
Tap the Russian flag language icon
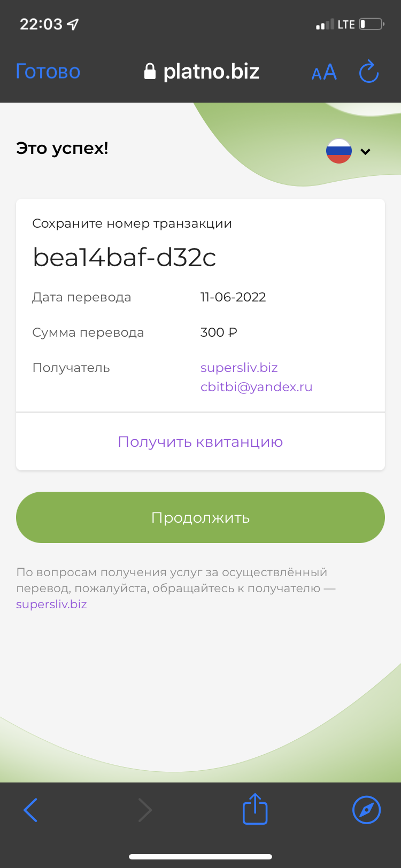339,151
